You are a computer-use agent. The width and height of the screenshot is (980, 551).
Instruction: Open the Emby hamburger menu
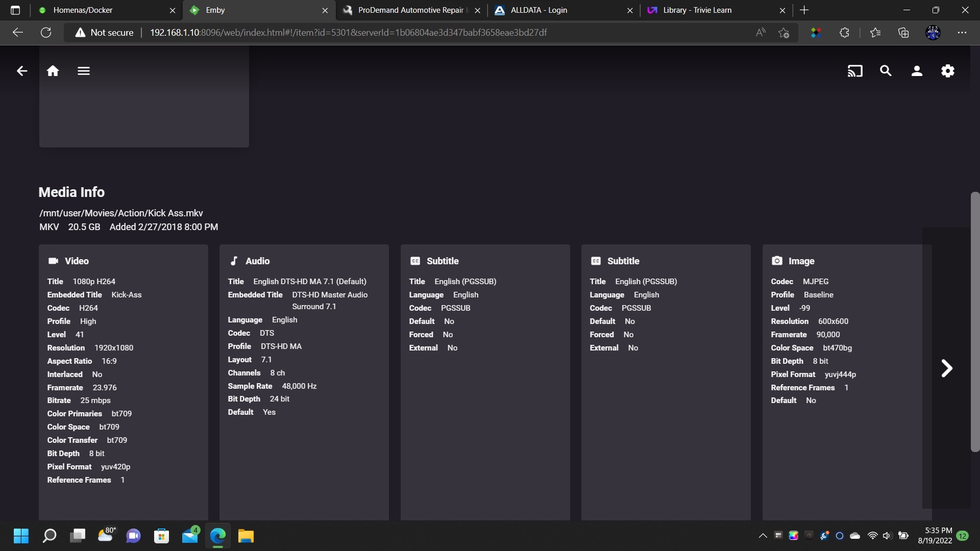pos(84,71)
